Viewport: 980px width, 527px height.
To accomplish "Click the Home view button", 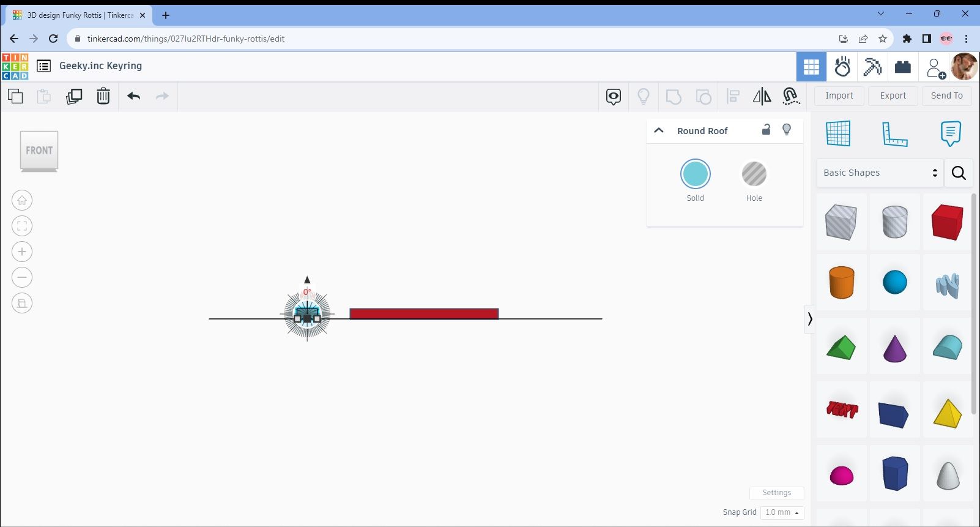I will coord(22,200).
